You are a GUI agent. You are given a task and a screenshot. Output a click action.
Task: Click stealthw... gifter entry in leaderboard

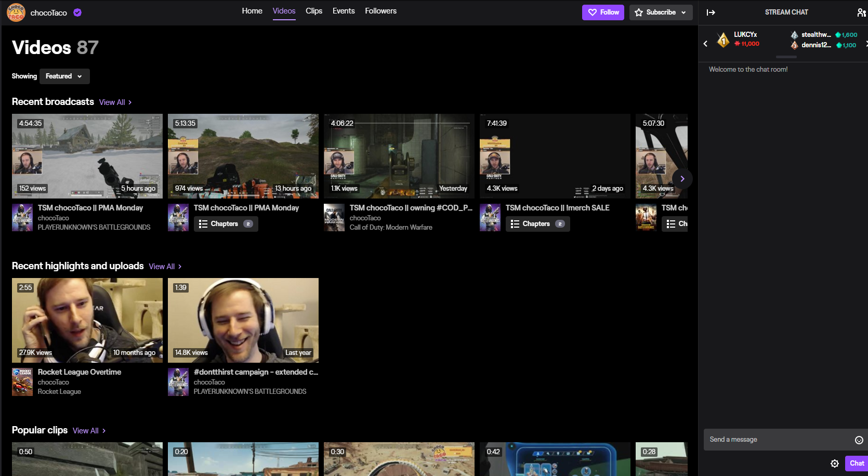(x=824, y=35)
